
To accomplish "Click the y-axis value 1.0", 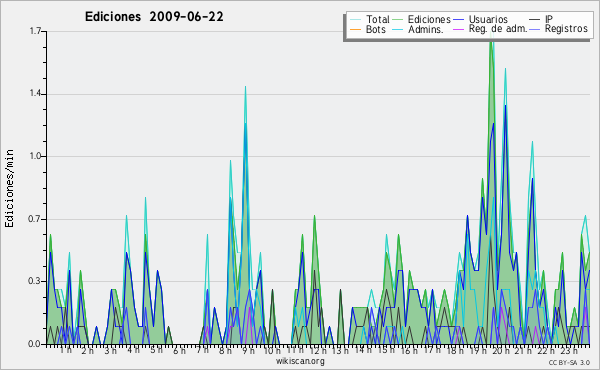I will 35,156.
